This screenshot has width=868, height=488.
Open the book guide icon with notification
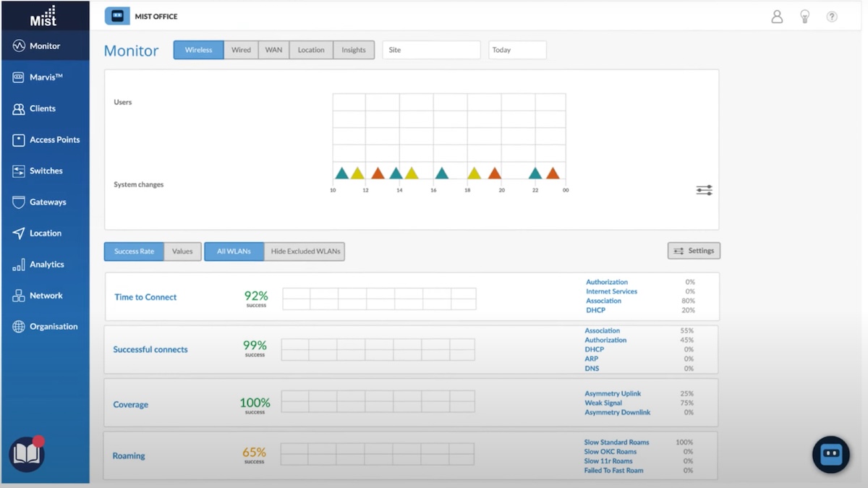(x=27, y=454)
